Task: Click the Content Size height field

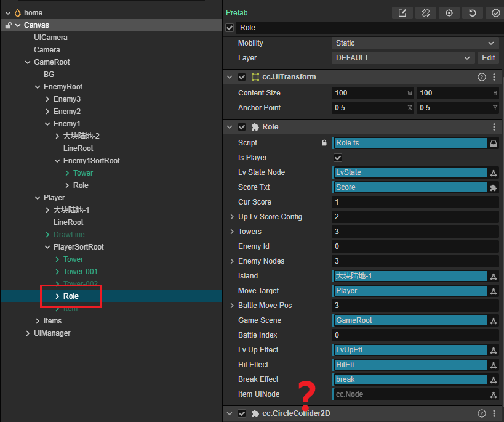Action: 457,93
